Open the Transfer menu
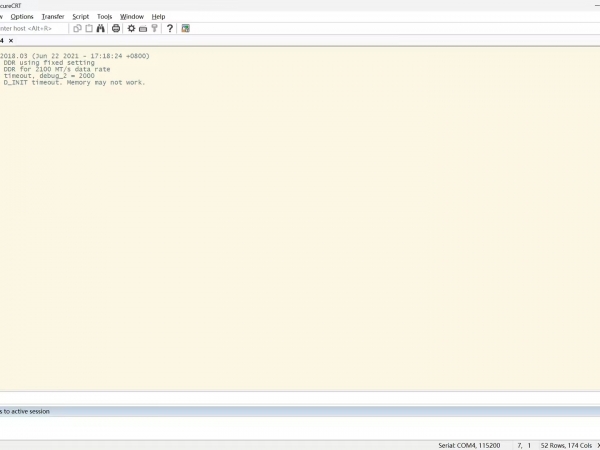600x450 pixels. pyautogui.click(x=53, y=17)
